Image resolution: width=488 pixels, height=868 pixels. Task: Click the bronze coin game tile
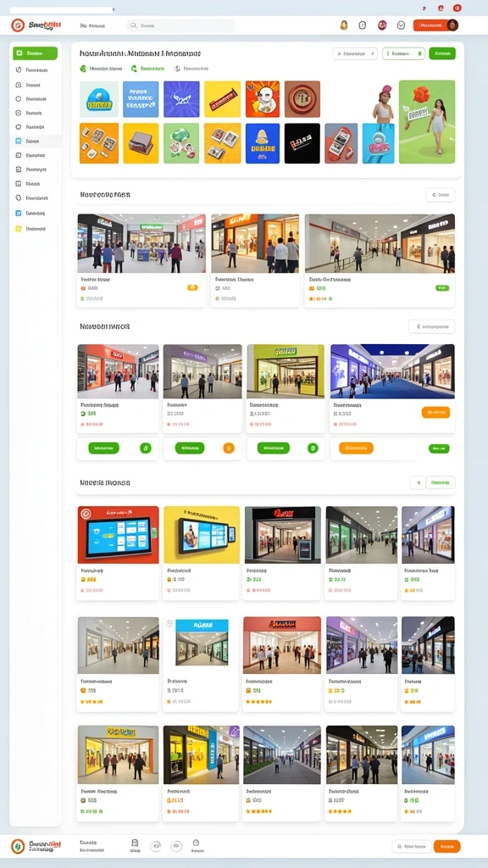click(302, 99)
